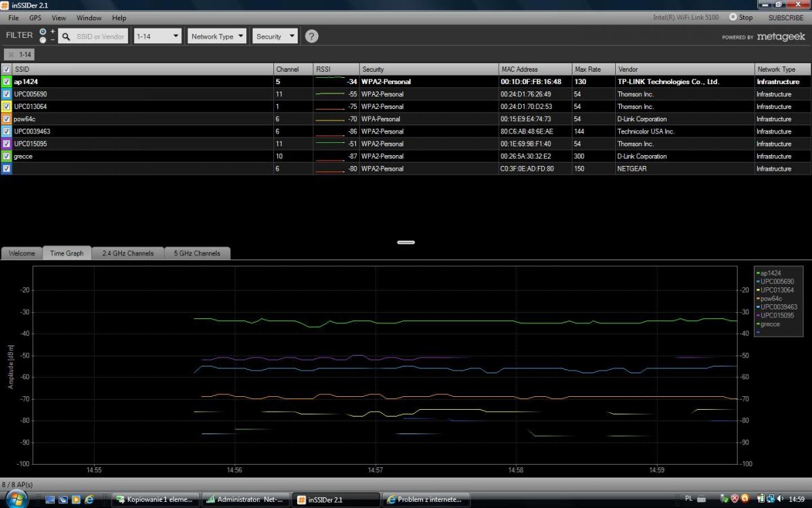Switch to the 5 GHz Channels tab
The width and height of the screenshot is (812, 508).
pos(197,253)
